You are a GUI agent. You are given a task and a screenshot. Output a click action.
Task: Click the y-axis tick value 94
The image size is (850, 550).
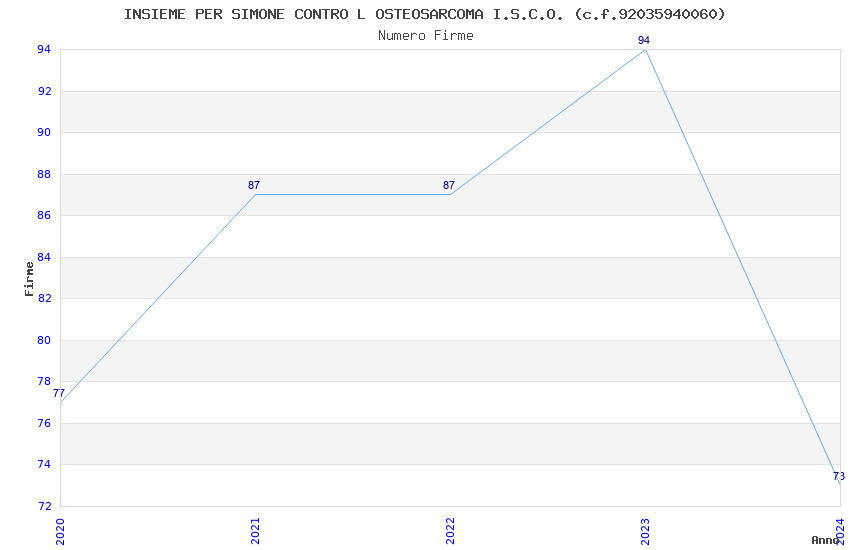44,49
